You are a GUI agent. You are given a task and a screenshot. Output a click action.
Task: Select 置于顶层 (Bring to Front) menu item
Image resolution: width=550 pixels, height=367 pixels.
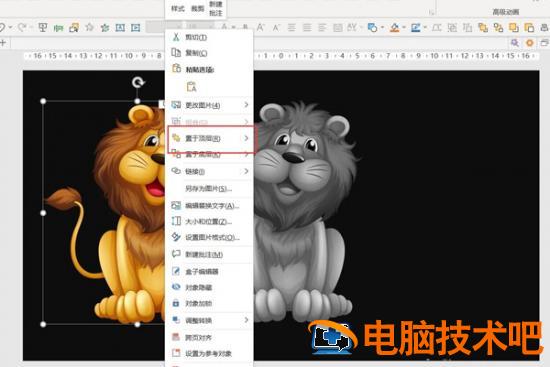coord(209,138)
